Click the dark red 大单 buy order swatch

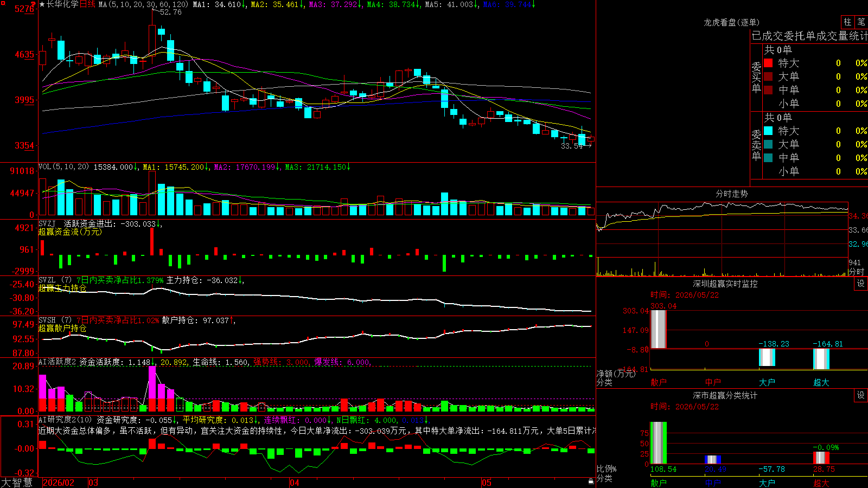pyautogui.click(x=768, y=76)
